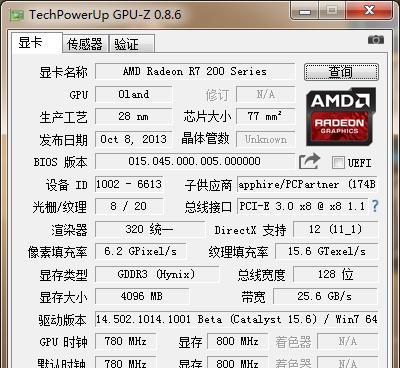Click the shaders 320 统一 field

(150, 229)
